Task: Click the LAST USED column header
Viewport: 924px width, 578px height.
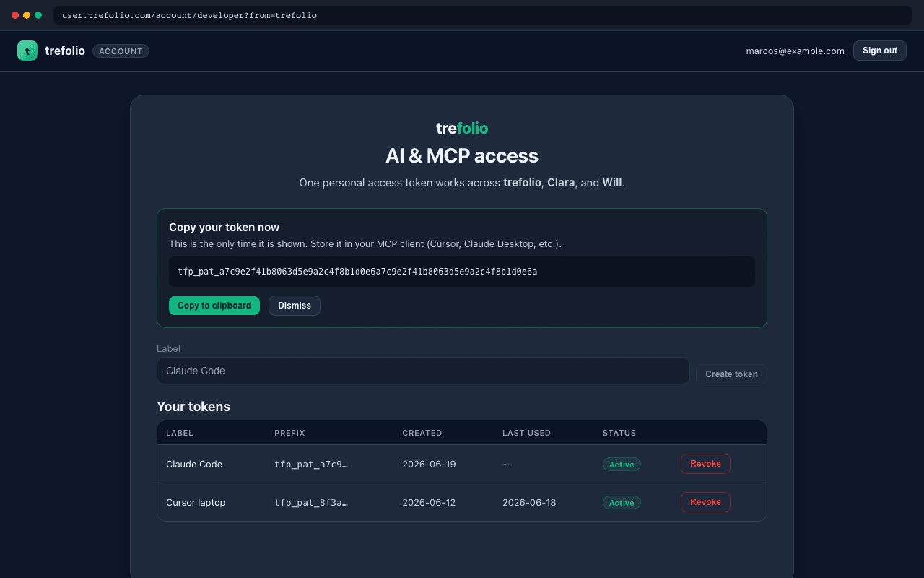Action: coord(526,433)
